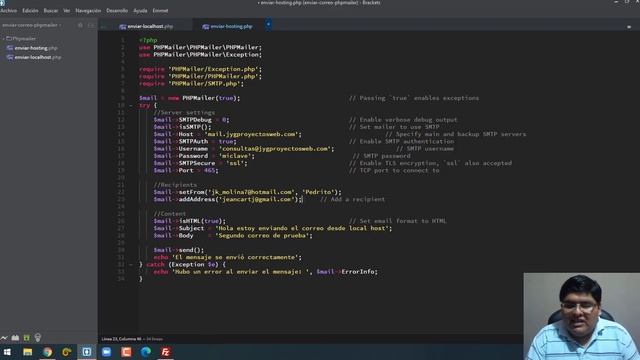640x360 pixels.
Task: Open the orange PowerPoint icon in the taskbar
Action: (x=126, y=352)
